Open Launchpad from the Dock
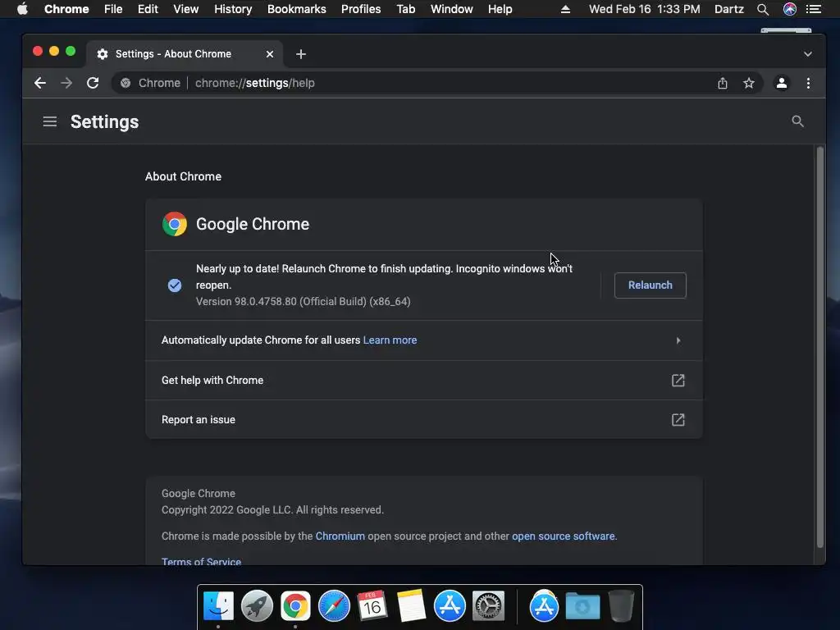This screenshot has height=630, width=840. click(257, 606)
